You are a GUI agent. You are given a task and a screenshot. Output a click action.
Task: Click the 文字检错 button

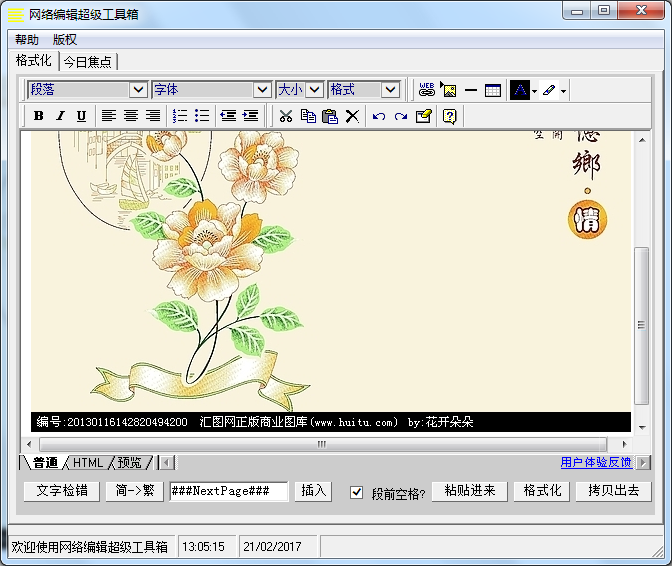click(62, 491)
